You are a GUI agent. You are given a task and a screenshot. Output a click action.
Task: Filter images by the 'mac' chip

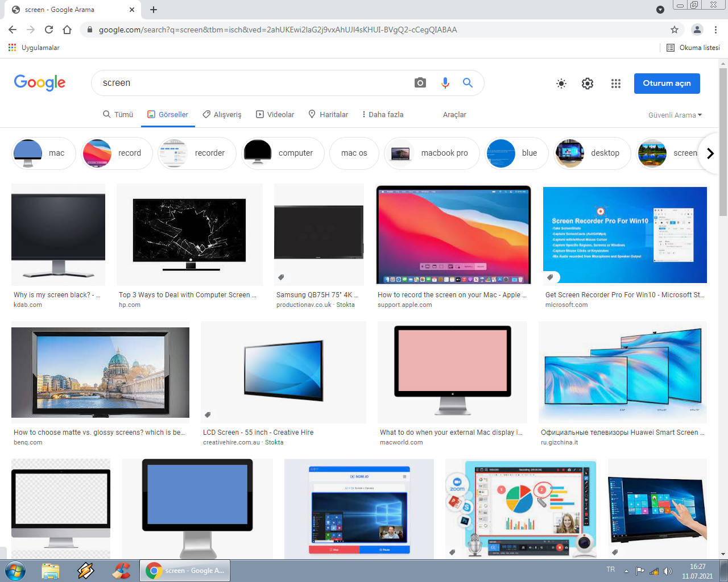[44, 153]
